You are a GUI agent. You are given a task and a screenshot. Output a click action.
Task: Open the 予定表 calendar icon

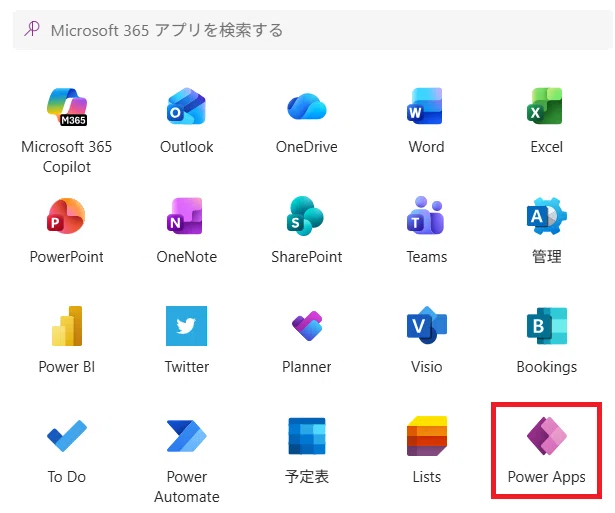tap(307, 436)
